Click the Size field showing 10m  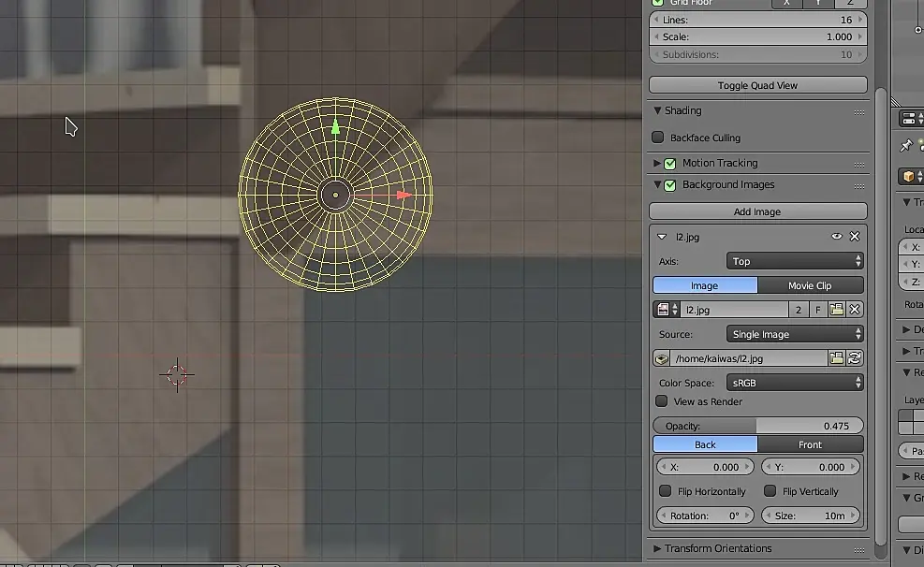coord(811,516)
